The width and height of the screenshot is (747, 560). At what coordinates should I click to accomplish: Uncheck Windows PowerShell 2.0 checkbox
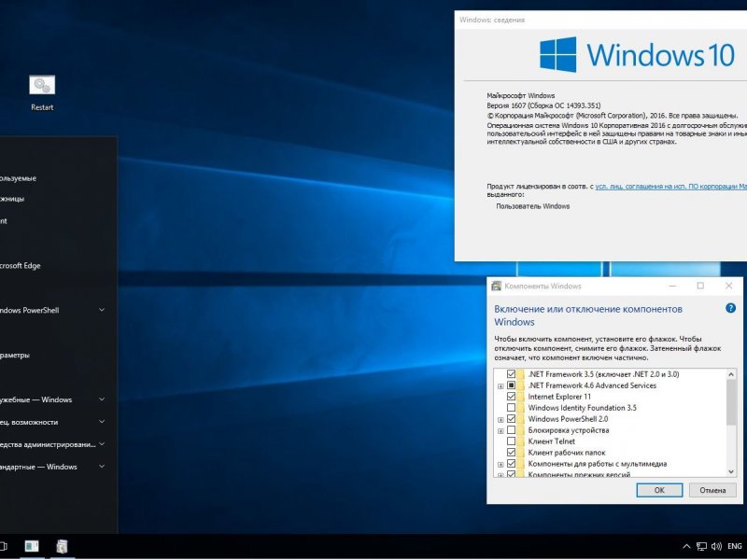pyautogui.click(x=511, y=419)
